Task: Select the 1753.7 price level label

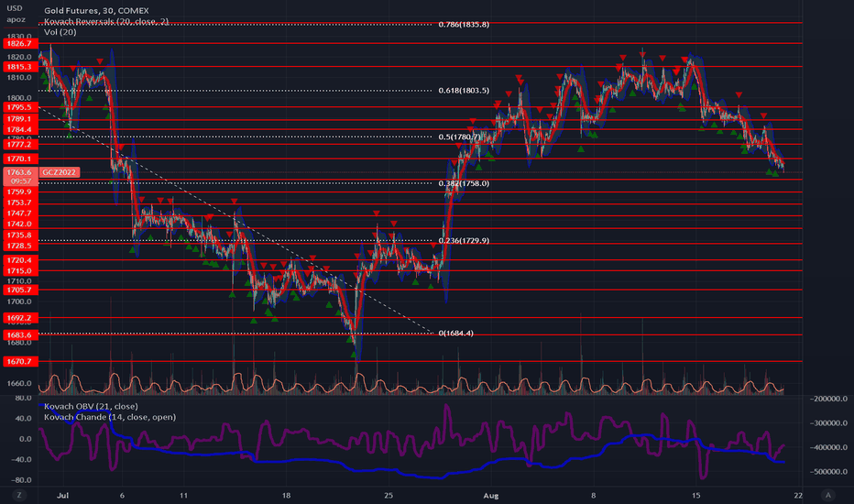Action: [x=21, y=203]
